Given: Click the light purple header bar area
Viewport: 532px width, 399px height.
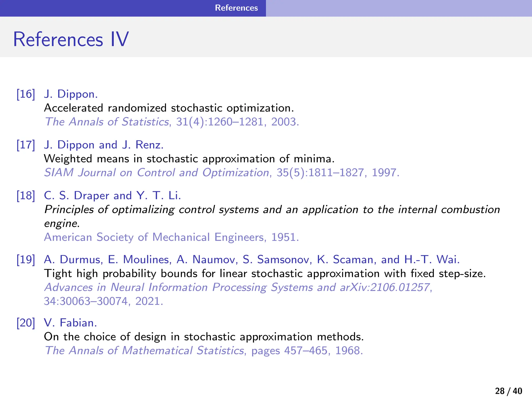Looking at the screenshot, I should click(x=399, y=8).
